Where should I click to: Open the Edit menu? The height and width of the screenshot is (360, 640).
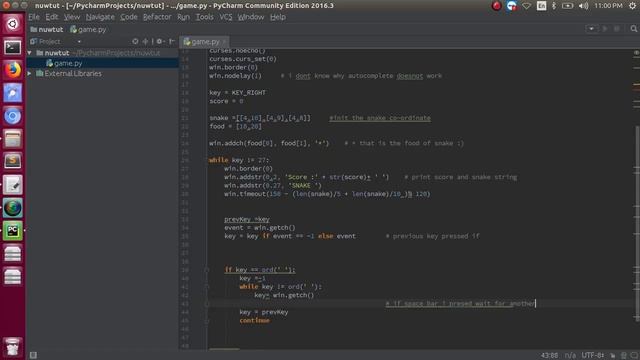point(52,17)
